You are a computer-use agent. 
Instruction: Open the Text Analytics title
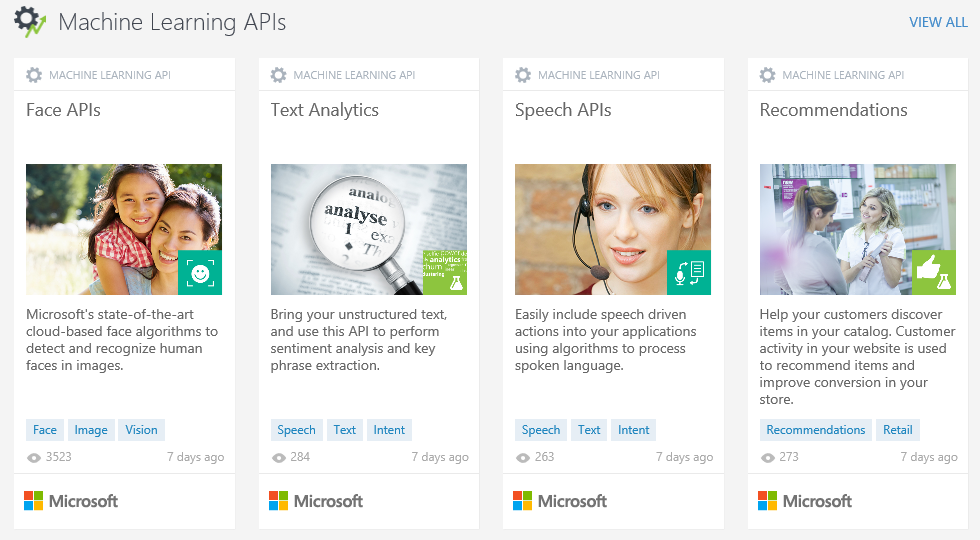point(324,111)
